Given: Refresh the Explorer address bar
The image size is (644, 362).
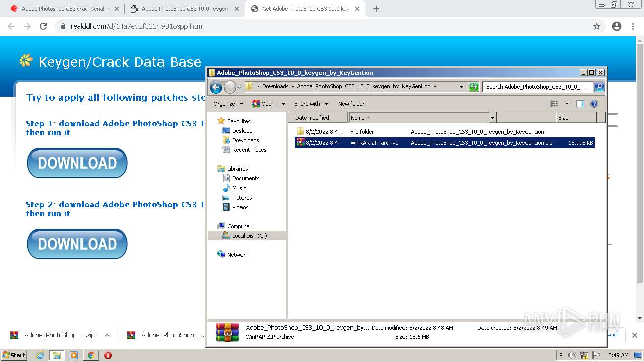Looking at the screenshot, I should 474,87.
